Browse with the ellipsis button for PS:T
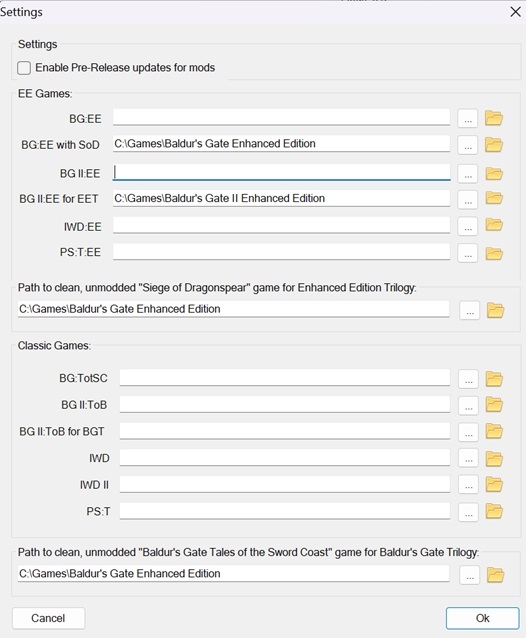This screenshot has height=638, width=526. pos(468,512)
